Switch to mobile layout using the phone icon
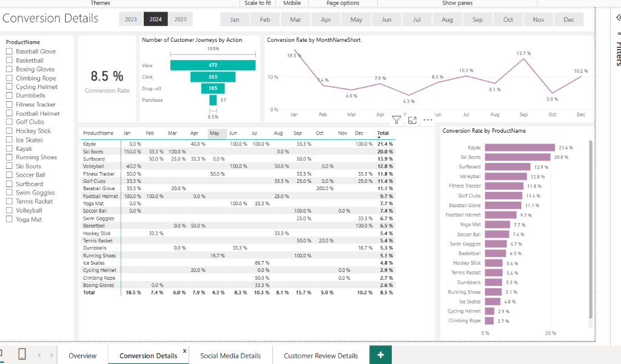The image size is (621, 364). pyautogui.click(x=22, y=354)
